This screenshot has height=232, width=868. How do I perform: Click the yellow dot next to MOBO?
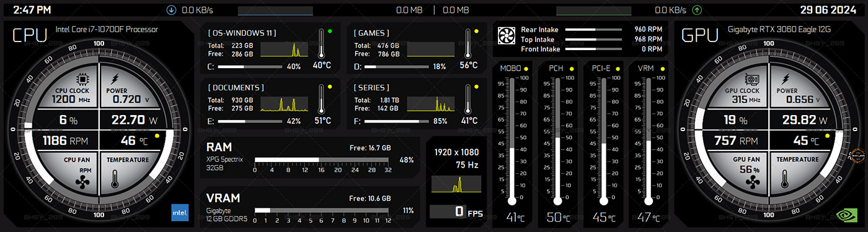[526, 69]
